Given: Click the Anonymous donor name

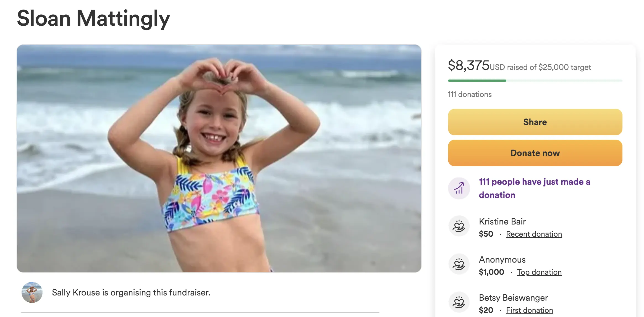Looking at the screenshot, I should click(502, 260).
